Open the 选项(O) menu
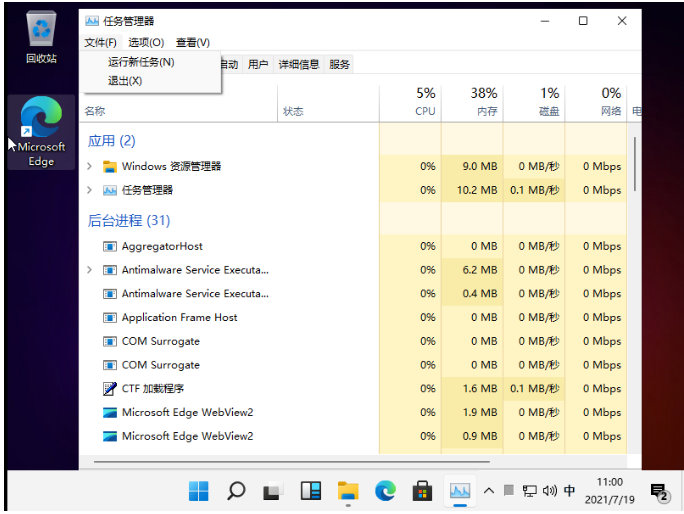684x514 pixels. point(146,42)
